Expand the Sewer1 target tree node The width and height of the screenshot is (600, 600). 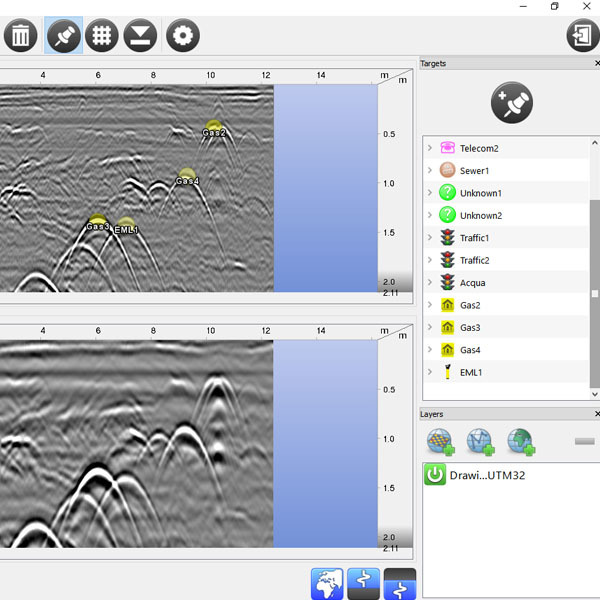(430, 171)
